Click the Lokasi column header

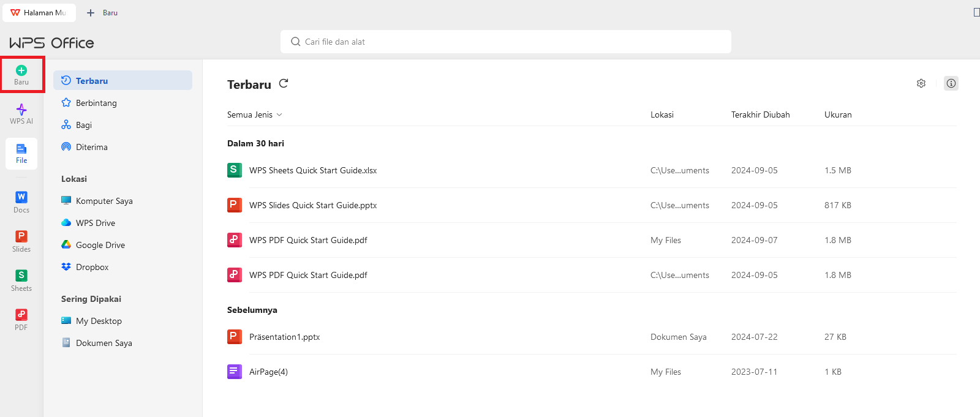pyautogui.click(x=662, y=115)
